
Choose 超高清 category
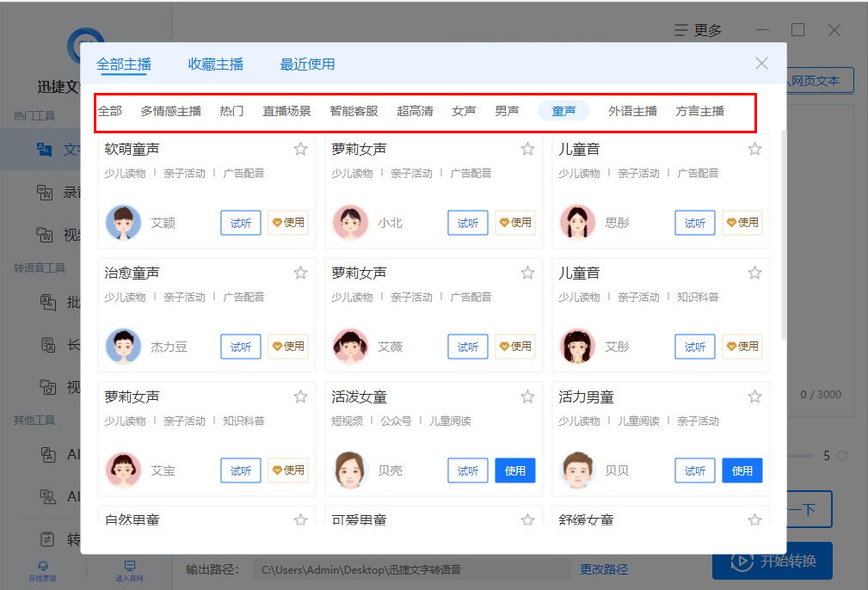tap(415, 111)
